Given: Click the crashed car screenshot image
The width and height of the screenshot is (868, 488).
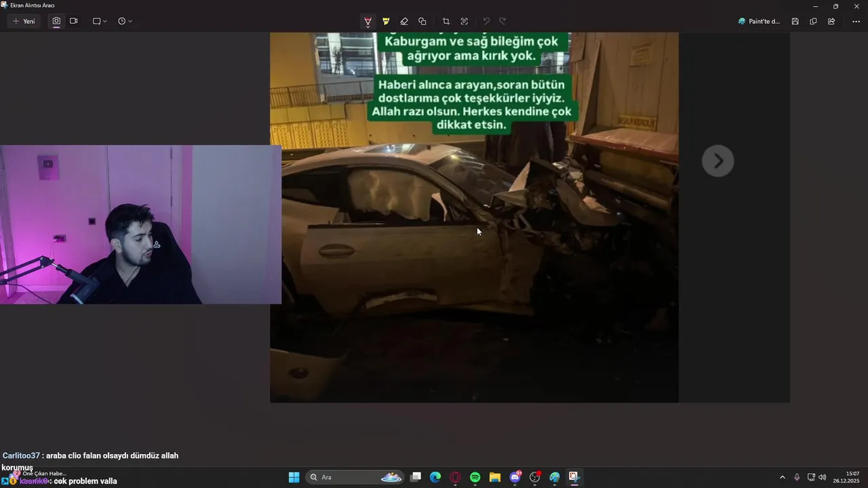Looking at the screenshot, I should point(474,218).
